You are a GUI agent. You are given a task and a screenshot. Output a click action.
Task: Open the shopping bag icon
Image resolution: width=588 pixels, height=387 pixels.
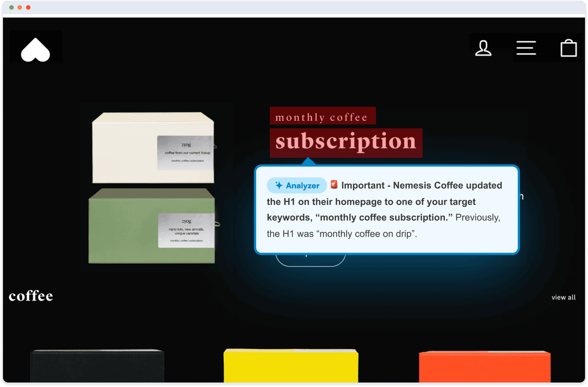[568, 48]
